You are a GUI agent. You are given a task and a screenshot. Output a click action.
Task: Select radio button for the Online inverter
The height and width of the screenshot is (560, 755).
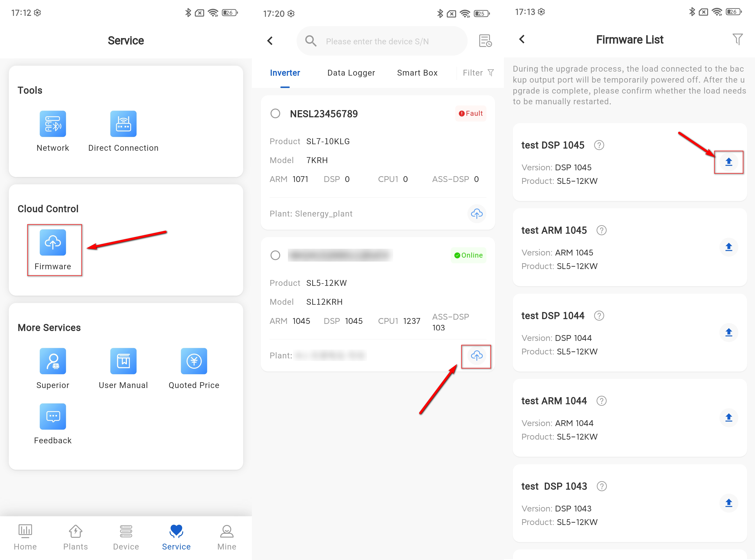[275, 255]
